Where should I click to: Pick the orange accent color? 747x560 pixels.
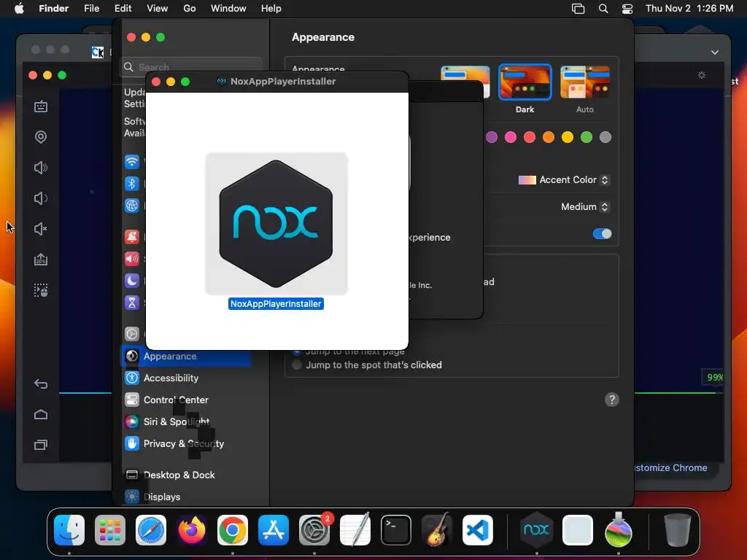tap(549, 138)
